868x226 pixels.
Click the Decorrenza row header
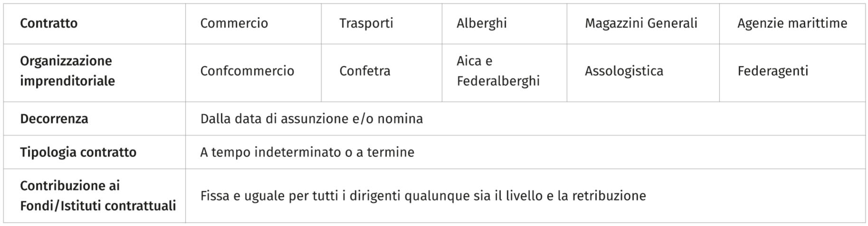tap(54, 119)
